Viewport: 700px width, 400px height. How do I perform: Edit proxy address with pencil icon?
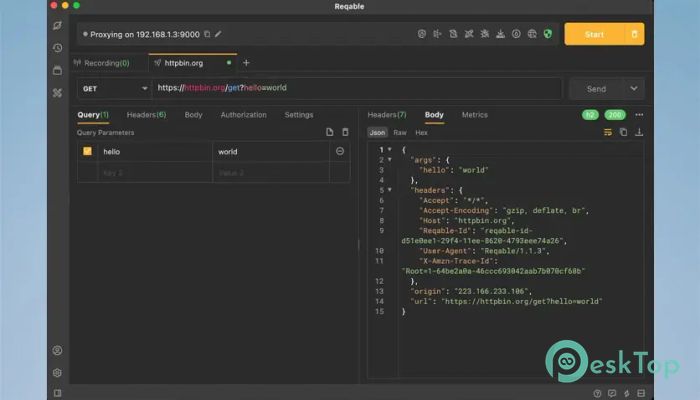click(x=218, y=34)
